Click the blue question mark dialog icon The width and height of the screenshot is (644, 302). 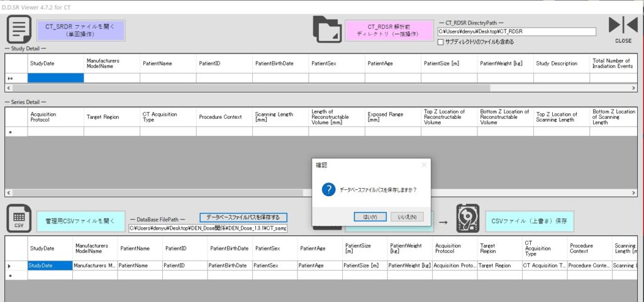[x=328, y=189]
